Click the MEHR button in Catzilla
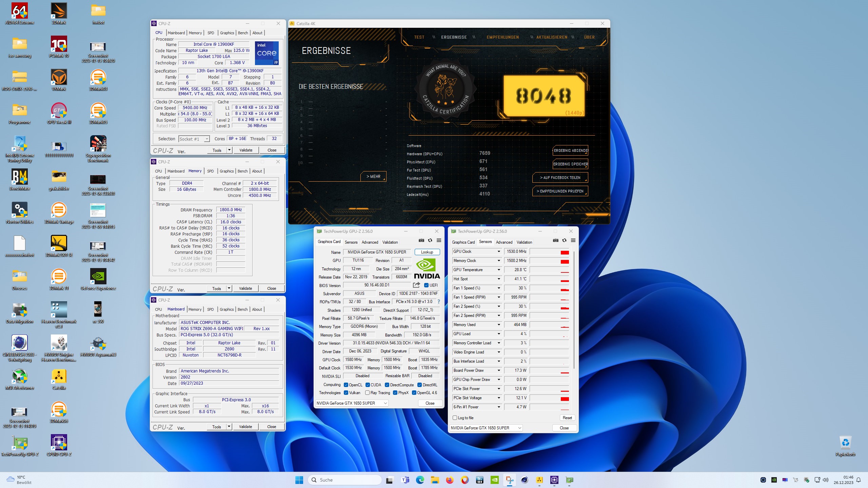 373,177
